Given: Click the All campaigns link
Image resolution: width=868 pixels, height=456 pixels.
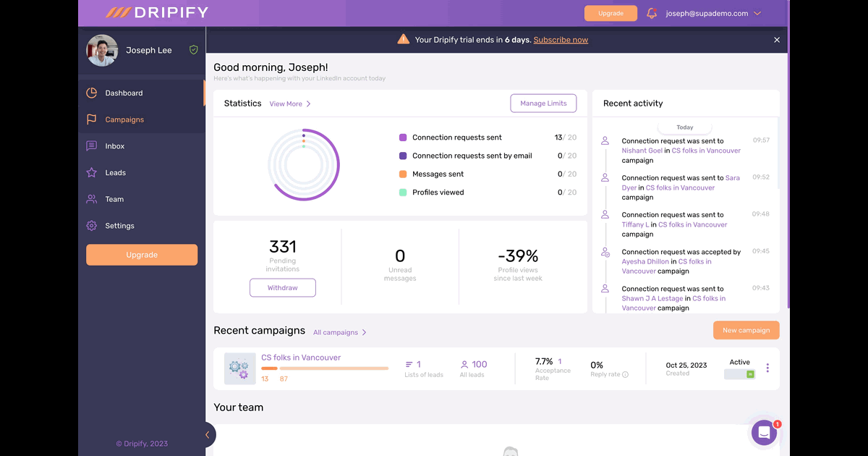Looking at the screenshot, I should coord(336,332).
